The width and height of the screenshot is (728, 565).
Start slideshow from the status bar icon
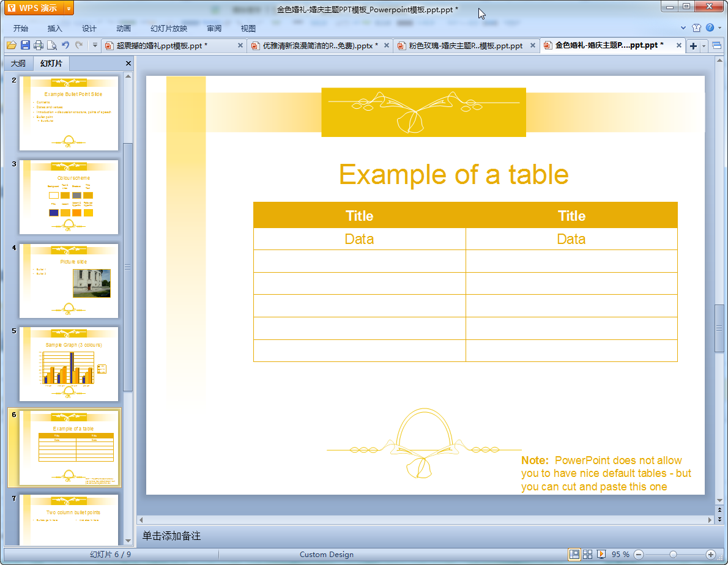pyautogui.click(x=601, y=554)
